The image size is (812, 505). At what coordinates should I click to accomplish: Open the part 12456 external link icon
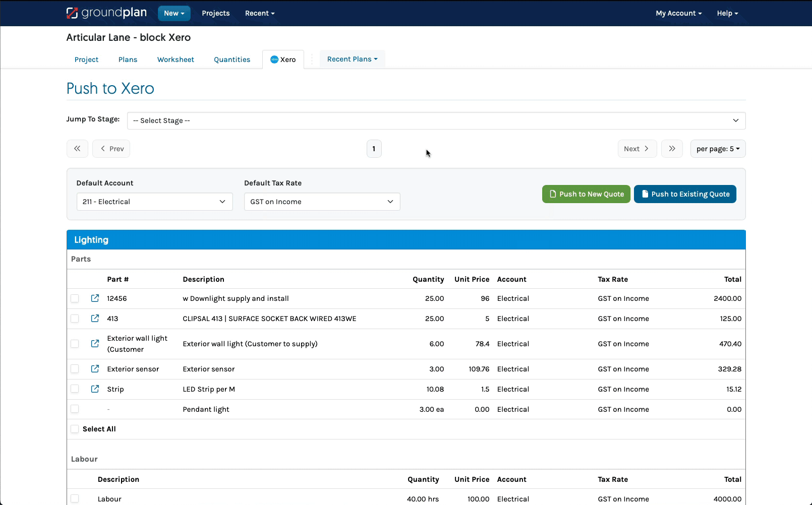click(95, 298)
